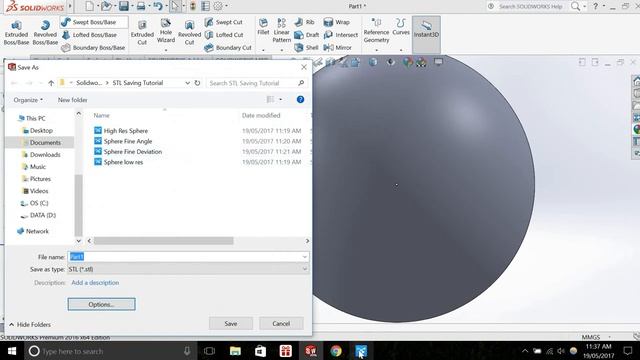Click New folder
The height and width of the screenshot is (360, 640).
click(72, 100)
